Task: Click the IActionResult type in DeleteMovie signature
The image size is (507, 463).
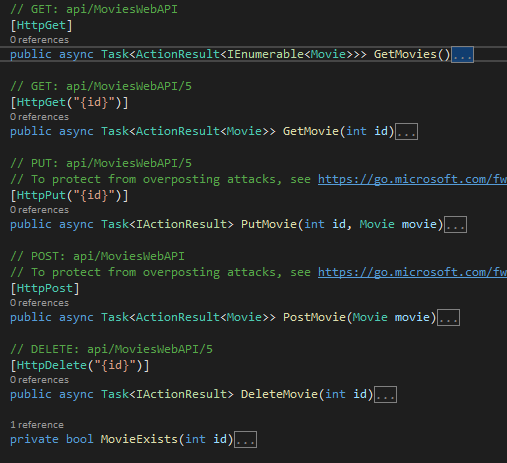Action: (x=181, y=394)
